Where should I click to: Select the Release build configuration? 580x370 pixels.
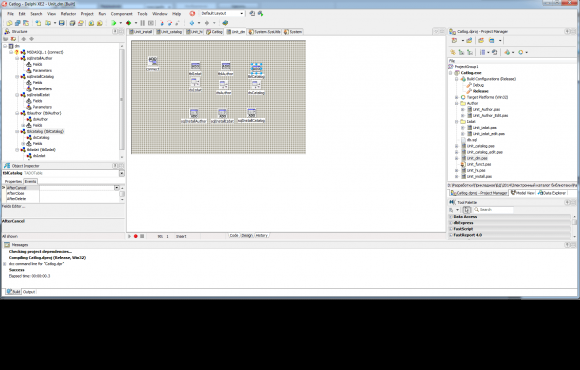pos(480,91)
